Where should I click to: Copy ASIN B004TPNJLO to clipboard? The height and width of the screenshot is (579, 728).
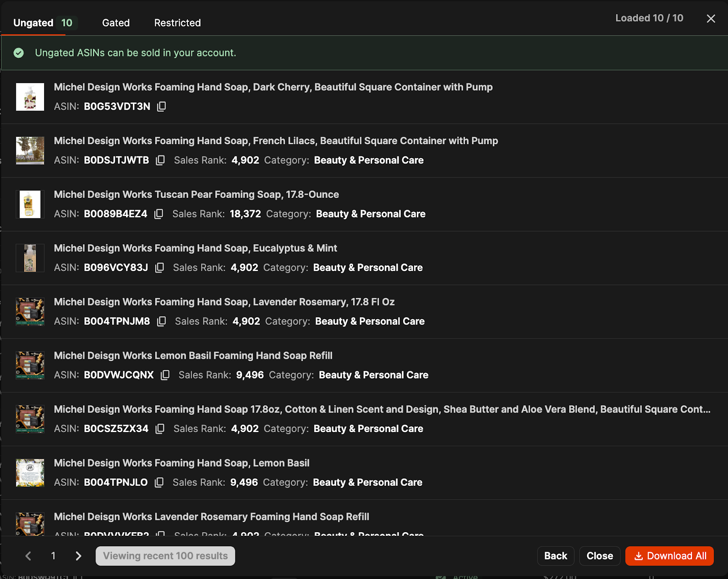point(159,482)
